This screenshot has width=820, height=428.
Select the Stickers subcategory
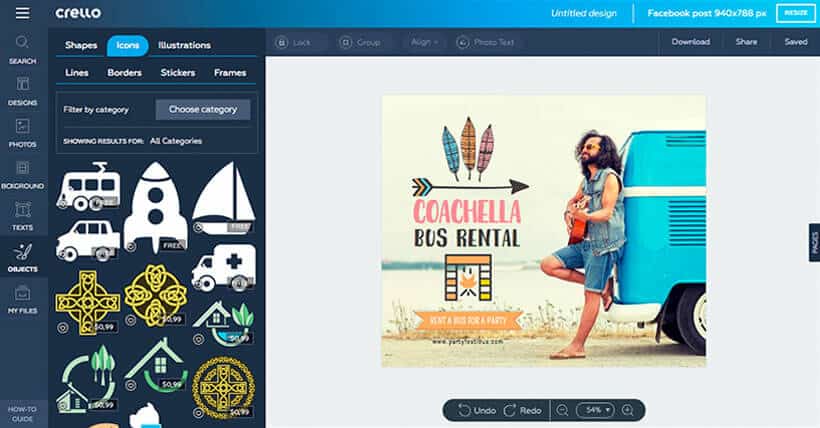[x=178, y=73]
